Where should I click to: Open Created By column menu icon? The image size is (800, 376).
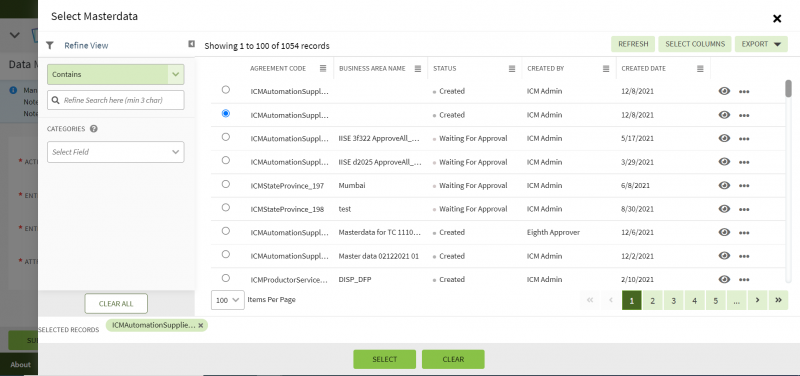coord(606,68)
